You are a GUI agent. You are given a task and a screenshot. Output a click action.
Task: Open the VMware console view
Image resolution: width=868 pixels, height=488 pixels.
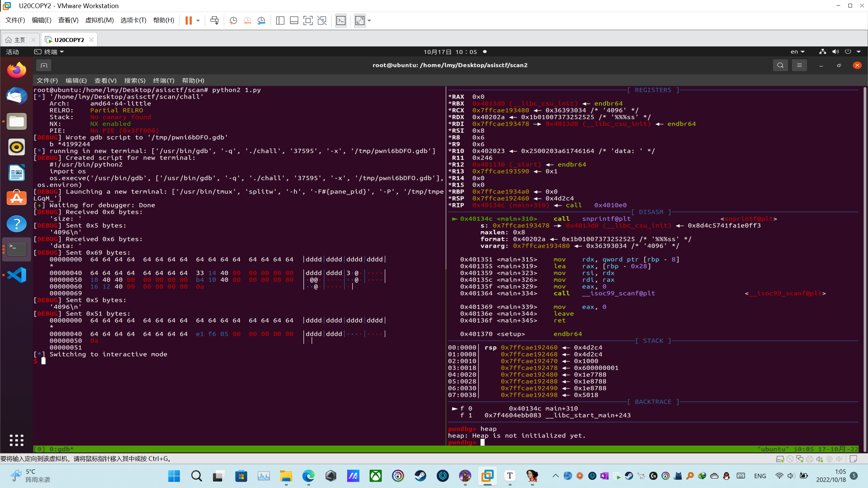(x=341, y=20)
